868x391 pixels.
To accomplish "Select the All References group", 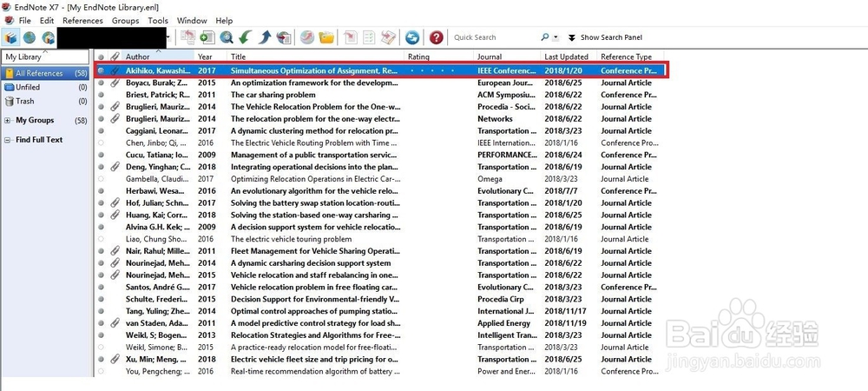I will [45, 74].
